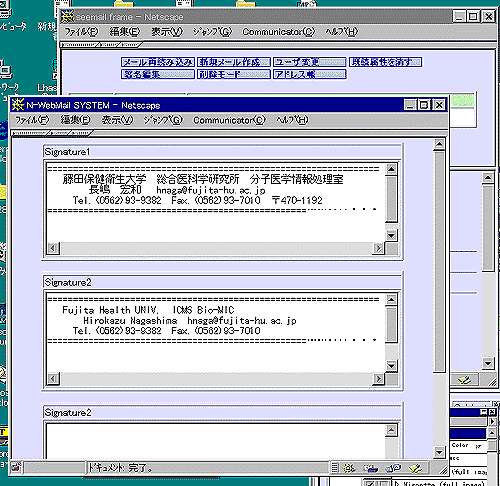Open ファイル(F) menu in seemail frame window

tap(81, 32)
